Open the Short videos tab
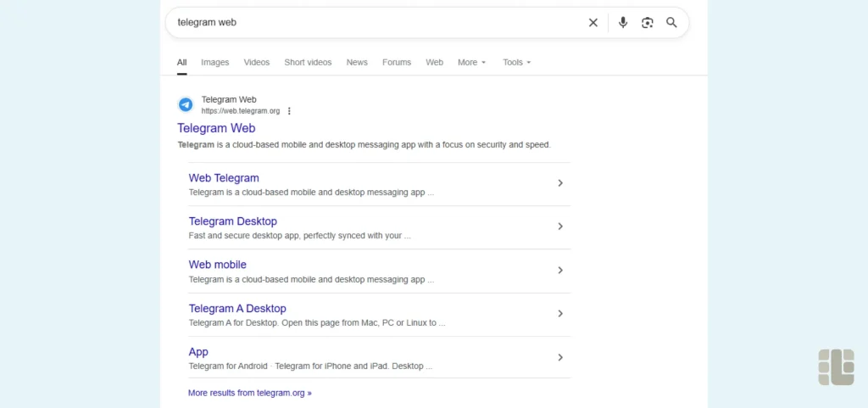Viewport: 868px width, 408px height. 308,63
